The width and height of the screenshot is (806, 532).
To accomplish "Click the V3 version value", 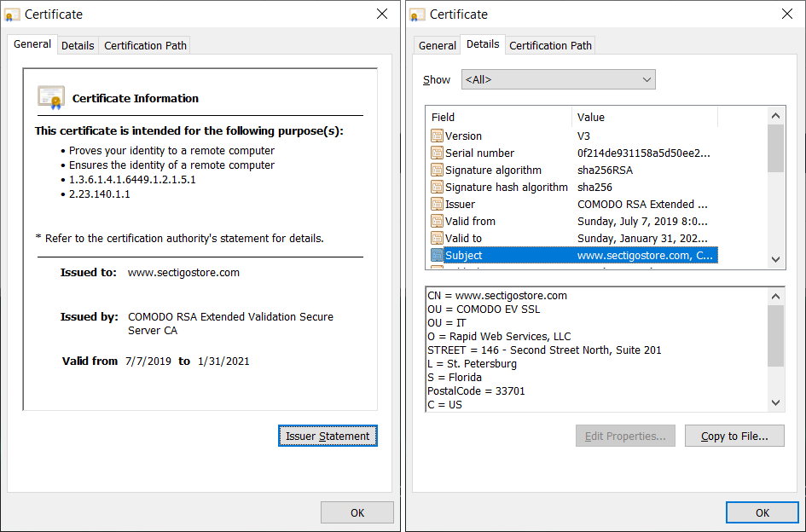I will tap(583, 136).
